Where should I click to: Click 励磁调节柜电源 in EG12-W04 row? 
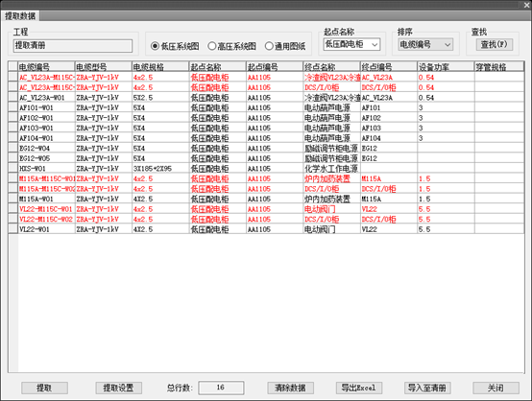click(331, 148)
